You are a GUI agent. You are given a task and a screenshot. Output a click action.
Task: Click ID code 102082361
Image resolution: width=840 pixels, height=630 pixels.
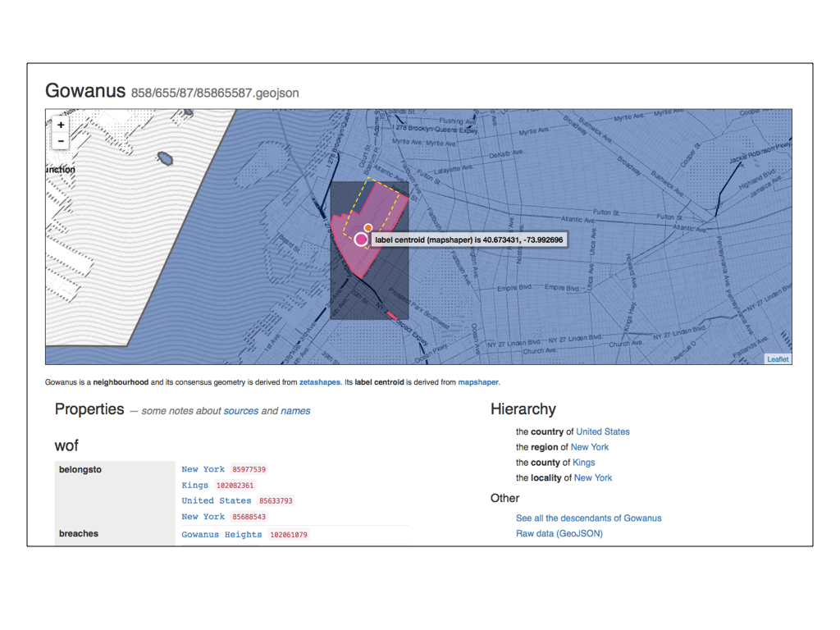pos(235,486)
